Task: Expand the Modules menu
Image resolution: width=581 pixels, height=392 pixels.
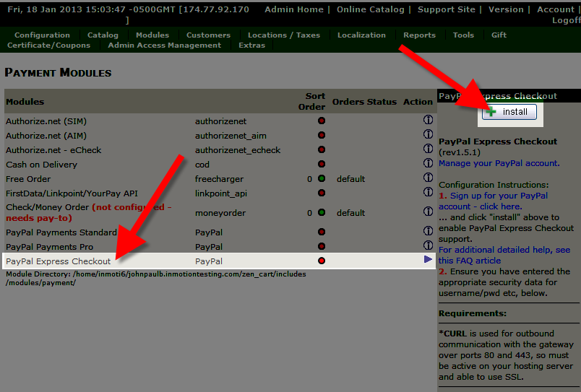Action: click(x=152, y=35)
